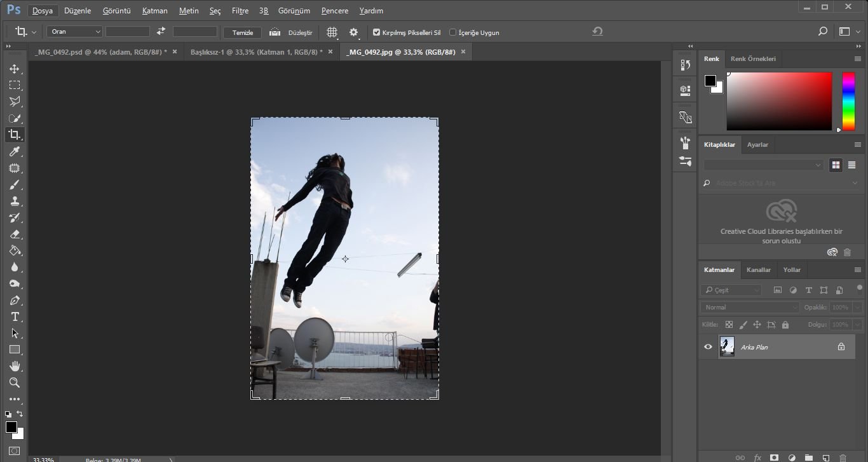This screenshot has height=462, width=868.
Task: Enable İçeriğe Uygun checkbox
Action: 452,32
